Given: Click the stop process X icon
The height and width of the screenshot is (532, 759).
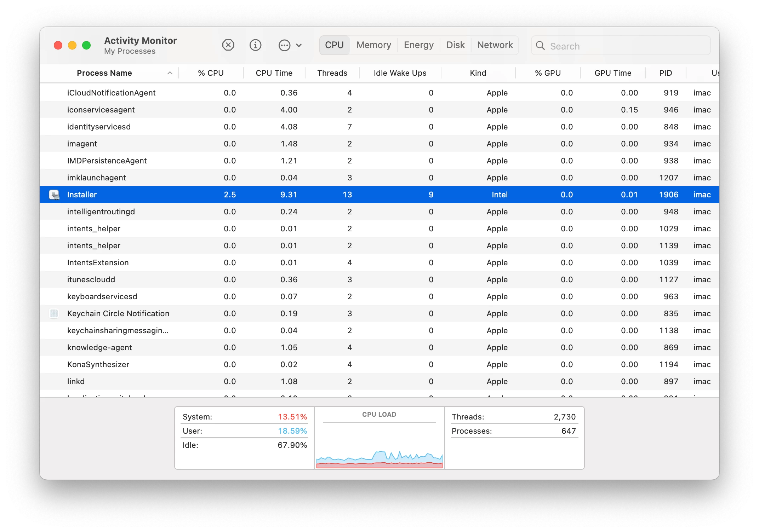Looking at the screenshot, I should 228,45.
